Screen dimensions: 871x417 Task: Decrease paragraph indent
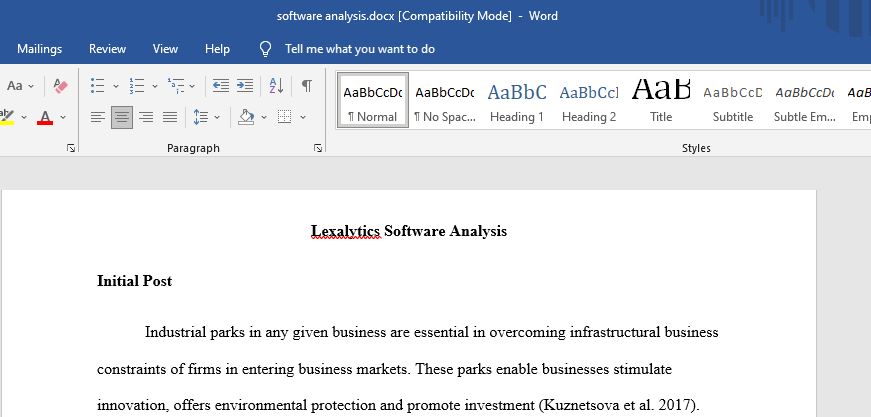coord(221,86)
